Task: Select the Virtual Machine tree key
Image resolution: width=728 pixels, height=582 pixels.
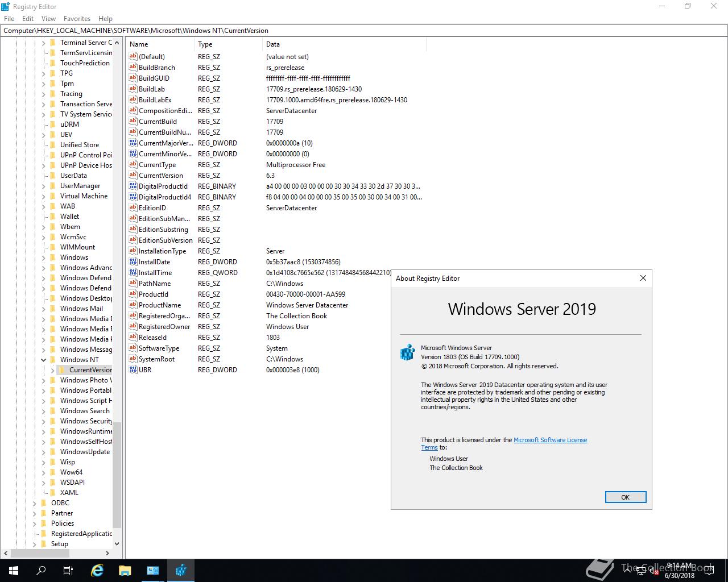Action: (84, 196)
